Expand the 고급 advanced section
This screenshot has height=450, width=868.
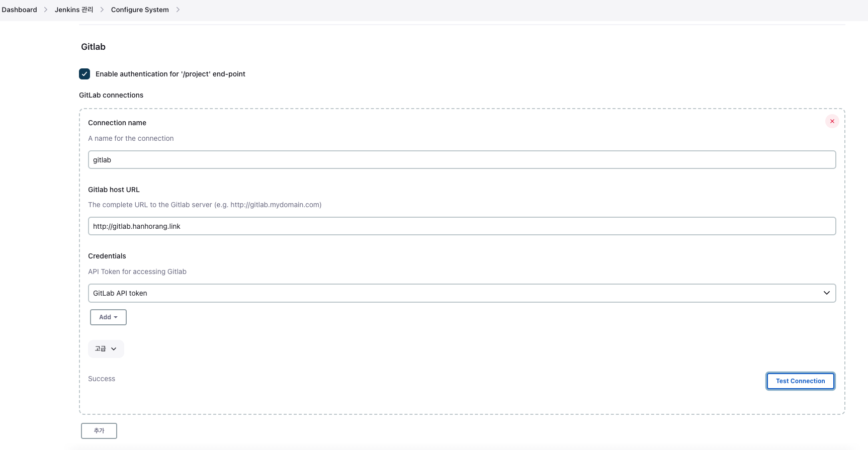tap(106, 349)
